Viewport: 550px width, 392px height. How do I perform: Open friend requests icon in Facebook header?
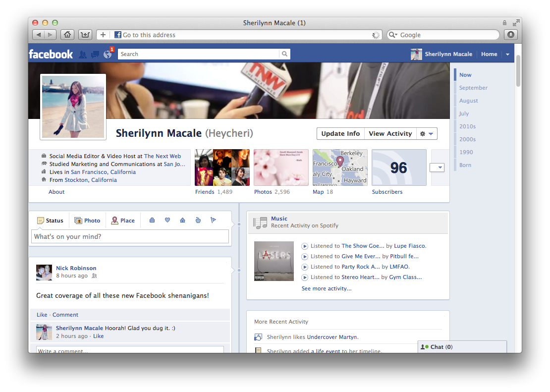[x=83, y=55]
